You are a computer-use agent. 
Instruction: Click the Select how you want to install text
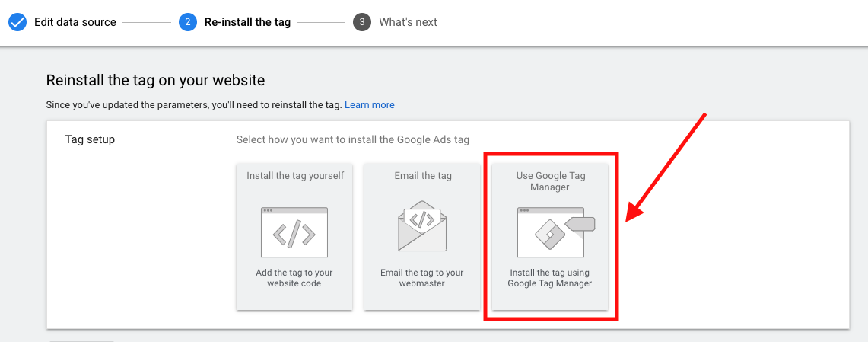point(353,139)
